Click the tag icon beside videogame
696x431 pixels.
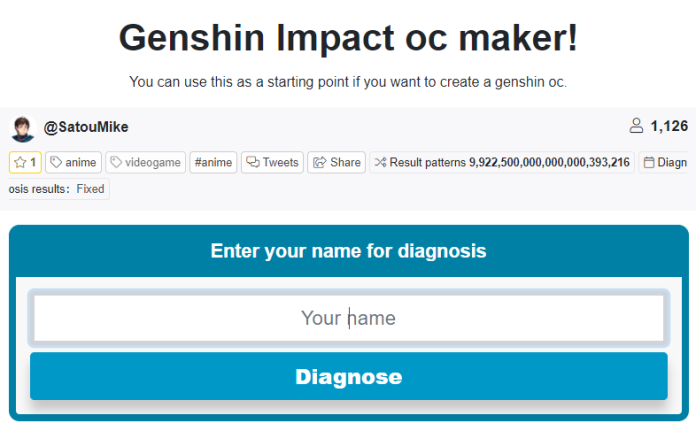point(117,162)
